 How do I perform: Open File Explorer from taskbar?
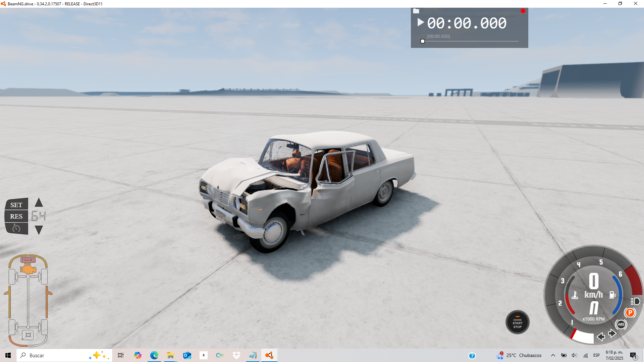170,355
